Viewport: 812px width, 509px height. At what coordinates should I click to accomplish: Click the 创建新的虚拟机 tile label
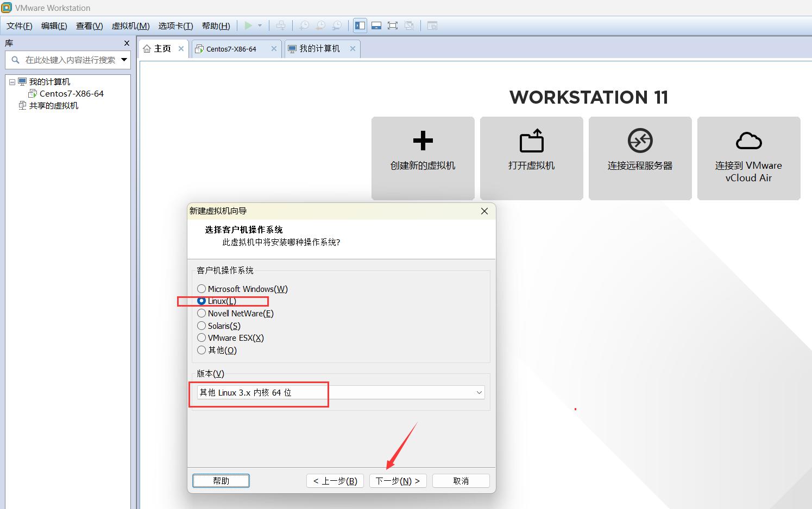point(423,166)
